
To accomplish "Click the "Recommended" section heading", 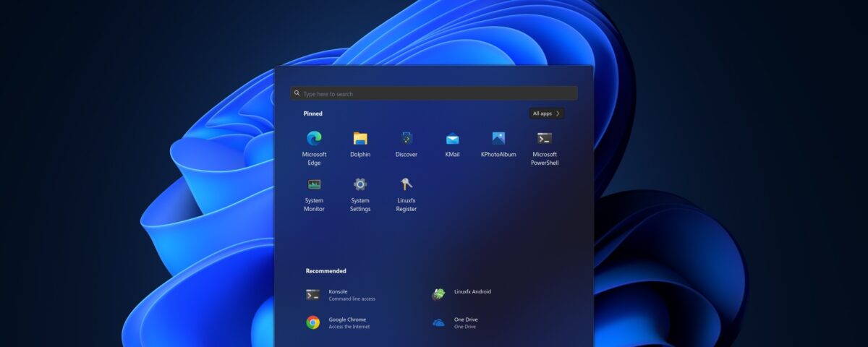I will (326, 271).
